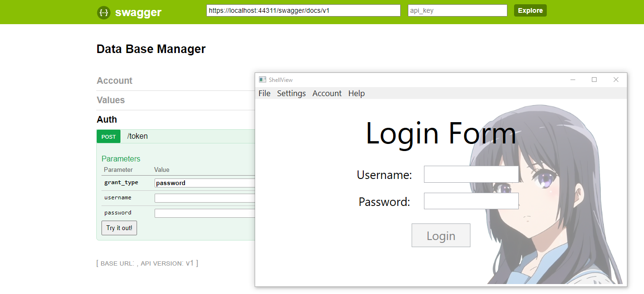Select the grant_type value showing password

click(204, 183)
